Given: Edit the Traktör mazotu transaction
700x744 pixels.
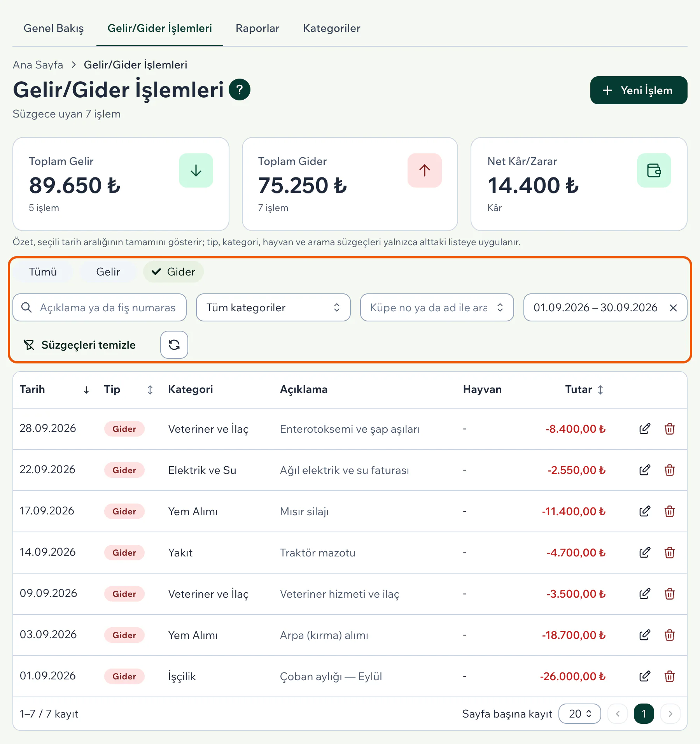Looking at the screenshot, I should pyautogui.click(x=644, y=553).
